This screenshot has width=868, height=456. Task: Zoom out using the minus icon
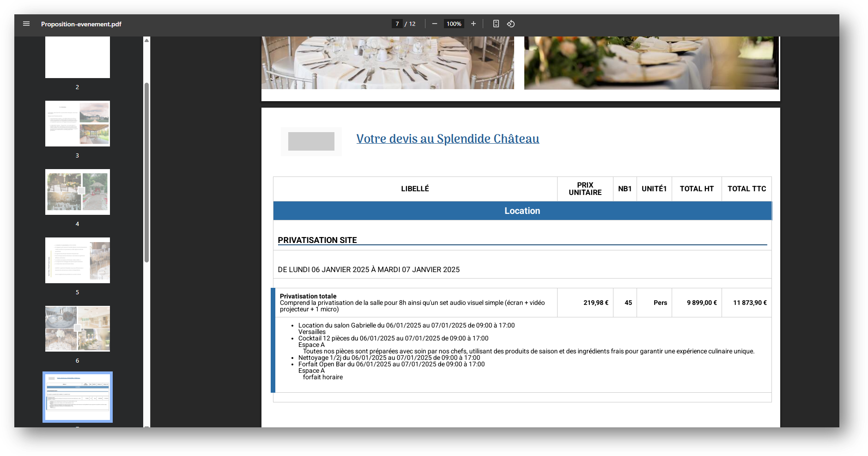434,24
